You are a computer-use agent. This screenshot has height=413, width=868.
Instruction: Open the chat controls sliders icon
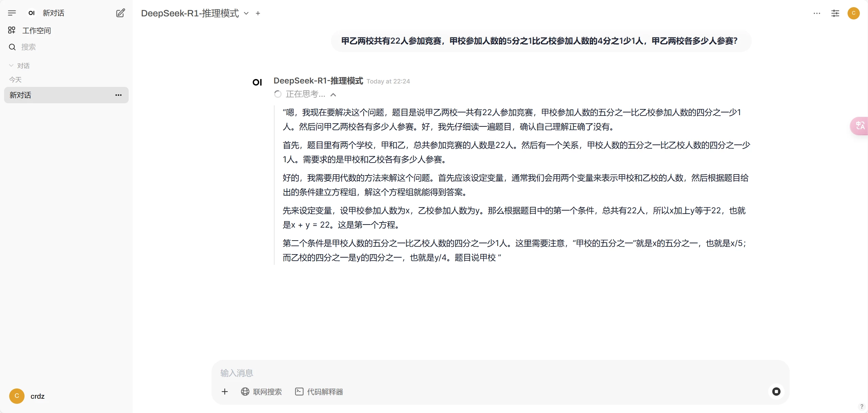pos(835,13)
